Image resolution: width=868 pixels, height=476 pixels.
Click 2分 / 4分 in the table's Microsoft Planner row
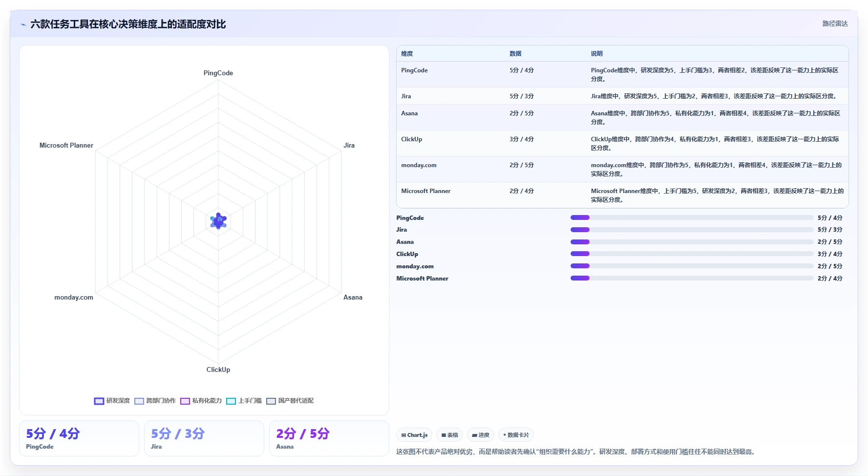522,191
